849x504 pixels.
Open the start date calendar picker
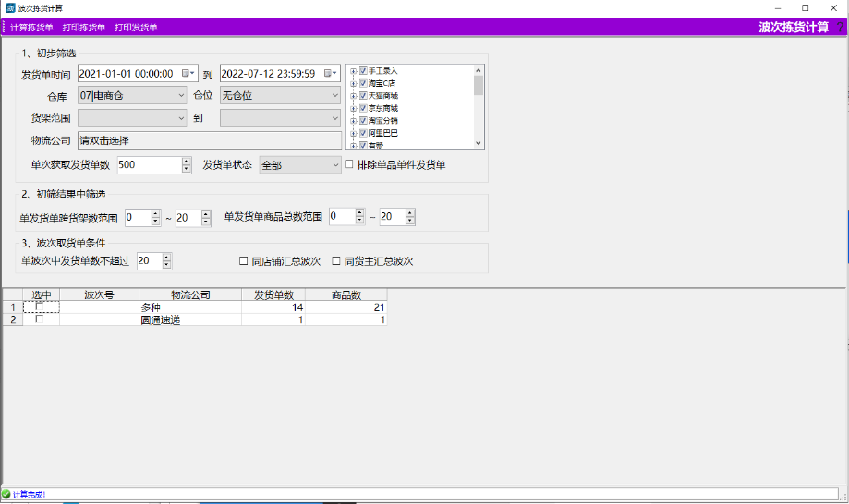coord(188,73)
